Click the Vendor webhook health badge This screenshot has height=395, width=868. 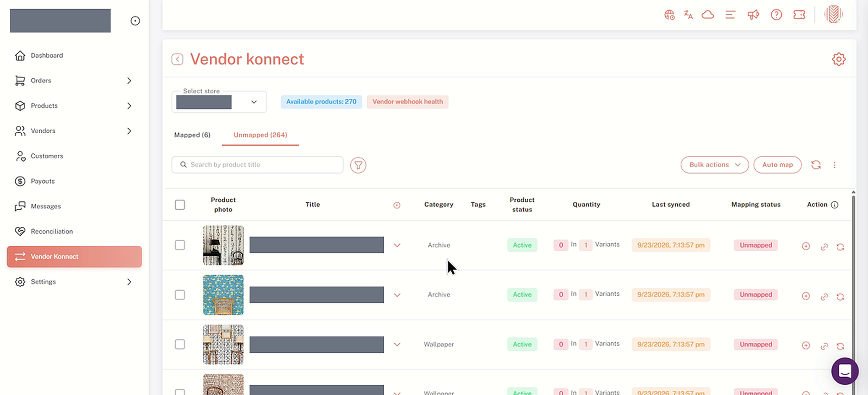[x=407, y=102]
